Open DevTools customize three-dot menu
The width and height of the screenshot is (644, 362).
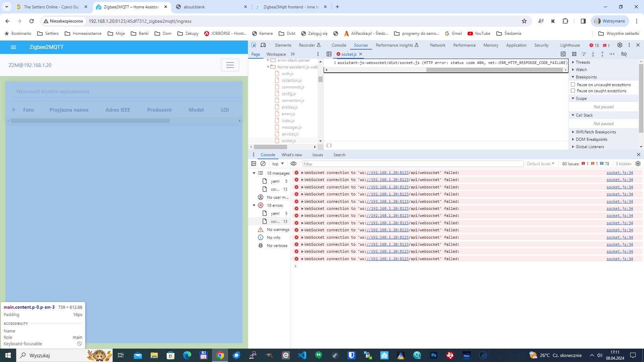[x=629, y=45]
